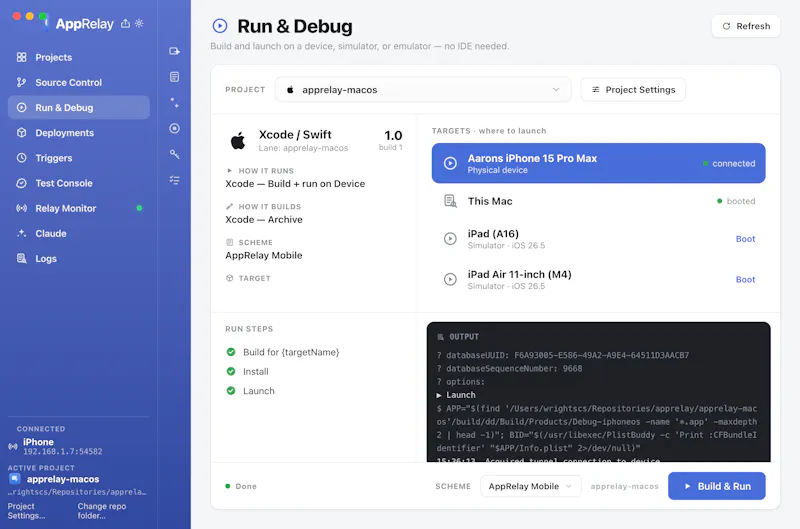The width and height of the screenshot is (800, 529).
Task: Switch to Triggers
Action: coord(79,158)
